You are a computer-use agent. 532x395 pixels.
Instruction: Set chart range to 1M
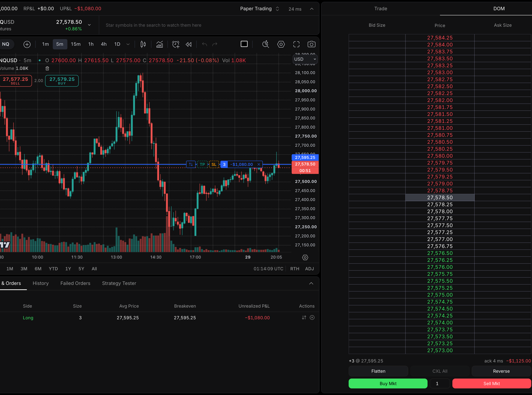tap(10, 269)
